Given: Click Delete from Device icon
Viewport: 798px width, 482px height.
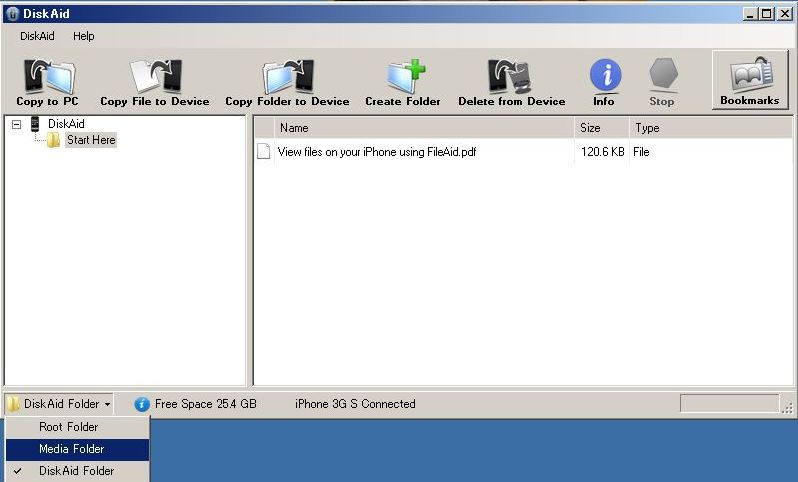Looking at the screenshot, I should pyautogui.click(x=511, y=82).
